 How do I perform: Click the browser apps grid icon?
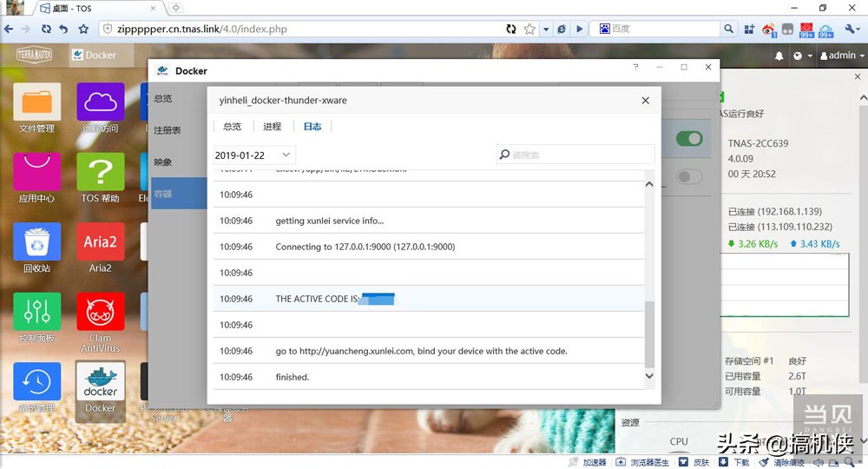749,29
